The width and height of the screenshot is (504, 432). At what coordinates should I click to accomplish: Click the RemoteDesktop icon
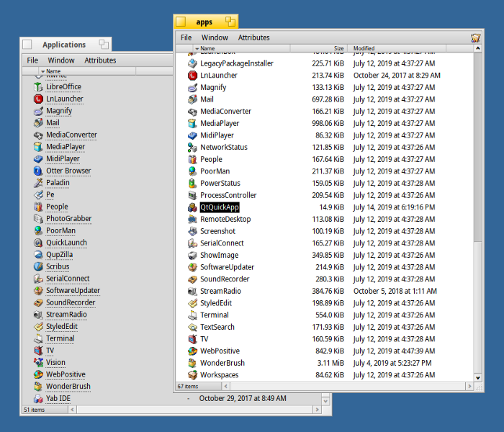pos(192,219)
